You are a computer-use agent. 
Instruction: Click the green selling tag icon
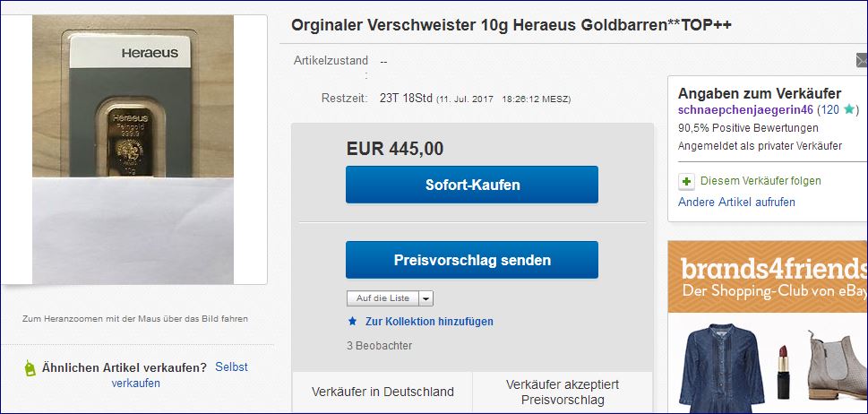click(30, 368)
